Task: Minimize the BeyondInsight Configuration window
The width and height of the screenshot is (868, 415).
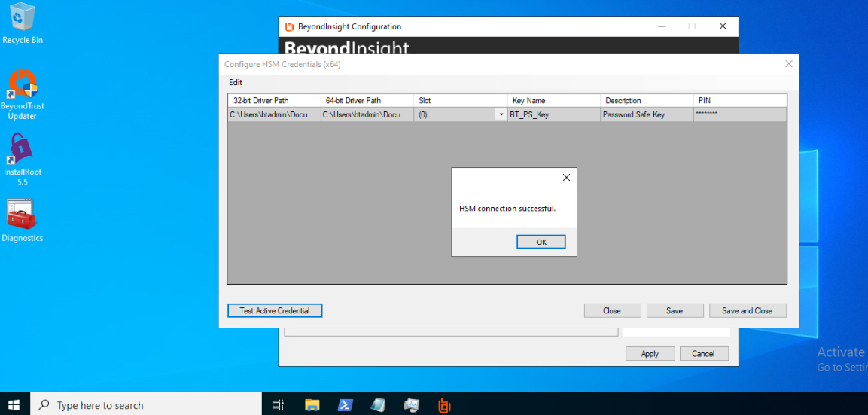Action: (x=662, y=26)
